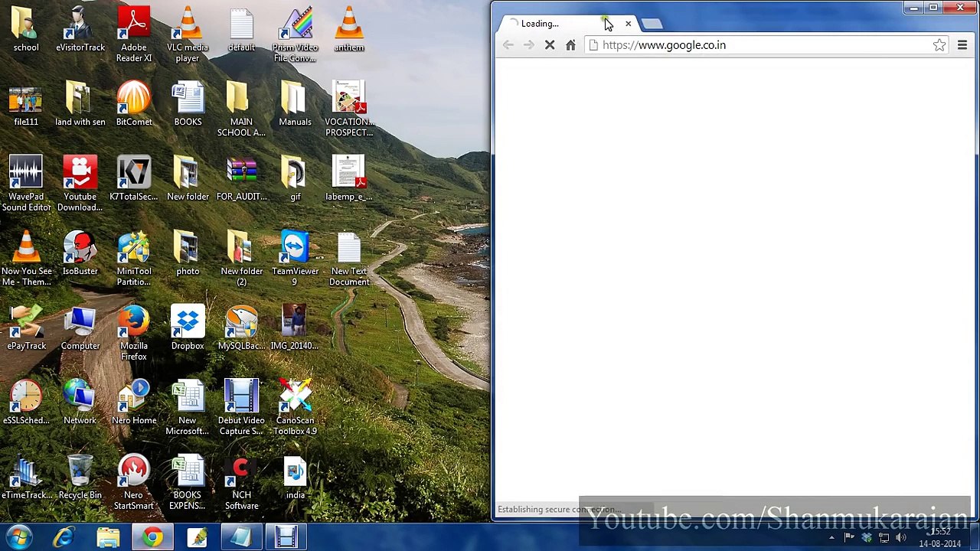980x551 pixels.
Task: Bookmark this page with the star icon
Action: [939, 45]
